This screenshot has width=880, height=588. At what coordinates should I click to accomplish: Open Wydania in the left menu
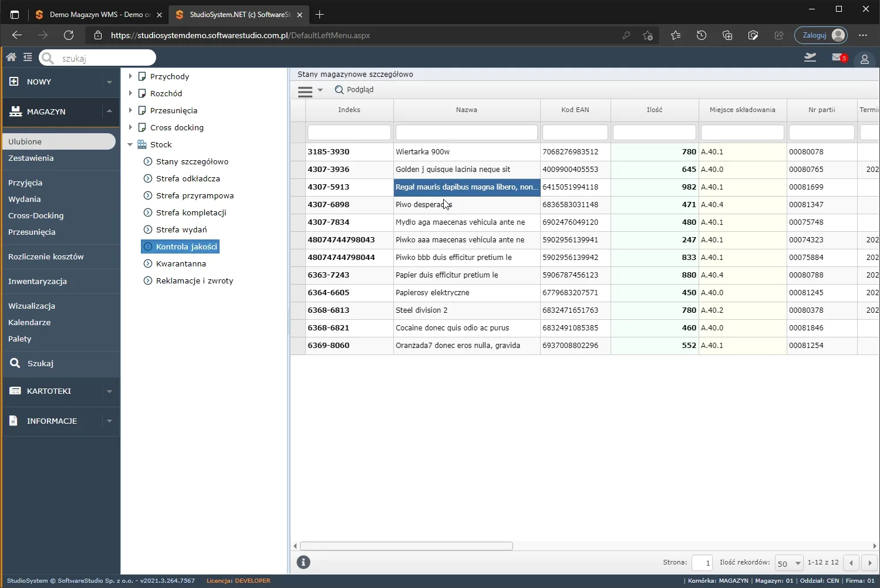pos(24,199)
